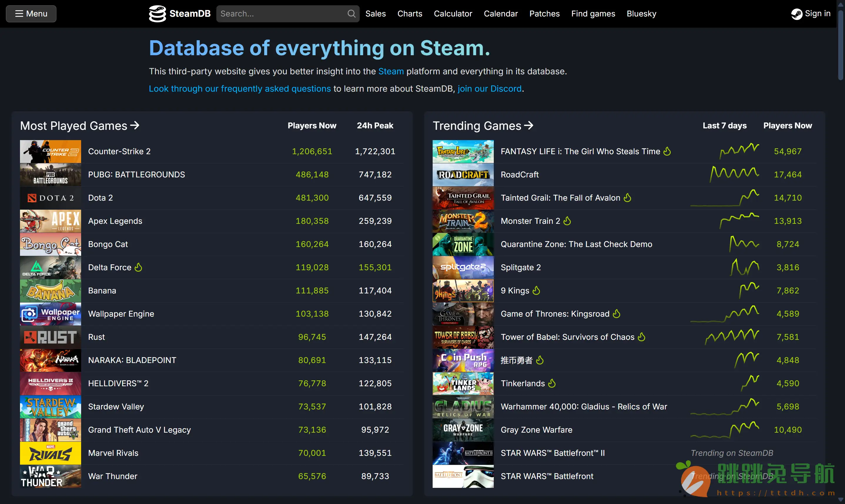
Task: Open frequently asked questions link
Action: tap(240, 89)
